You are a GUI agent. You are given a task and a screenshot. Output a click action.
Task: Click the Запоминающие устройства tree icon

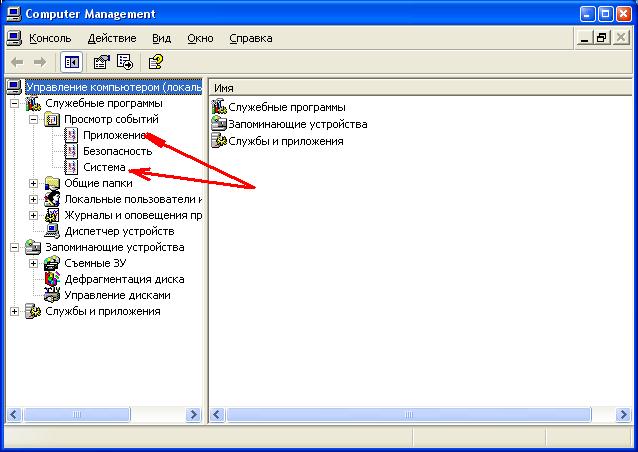[x=33, y=247]
